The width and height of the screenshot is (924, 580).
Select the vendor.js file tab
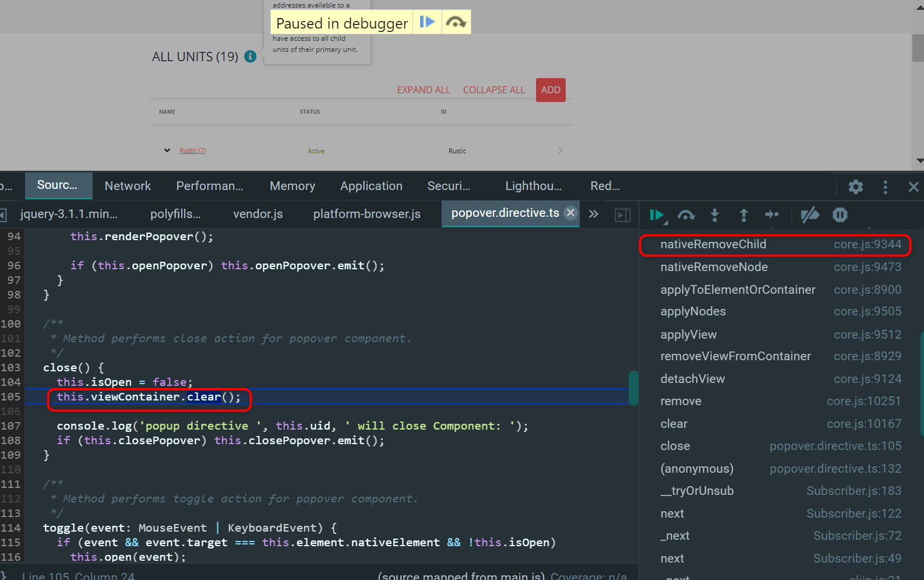point(258,214)
